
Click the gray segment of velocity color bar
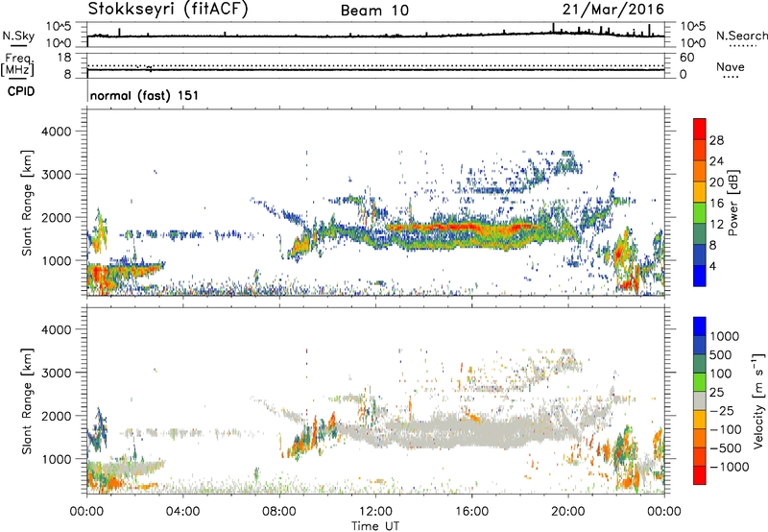[x=700, y=401]
